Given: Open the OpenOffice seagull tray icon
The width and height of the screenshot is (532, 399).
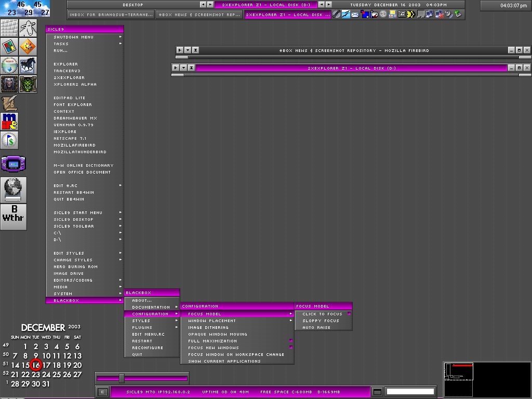Looking at the screenshot, I should coord(345,14).
